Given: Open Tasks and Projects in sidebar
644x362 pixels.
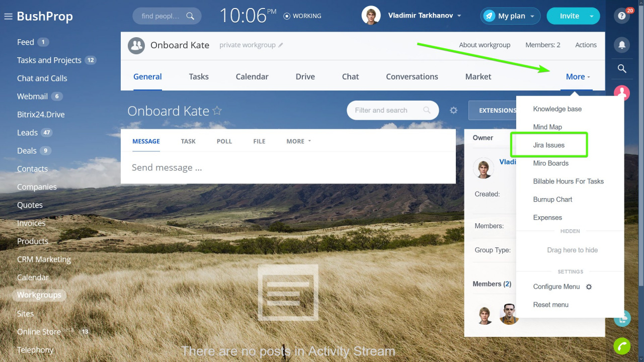Looking at the screenshot, I should click(x=49, y=60).
